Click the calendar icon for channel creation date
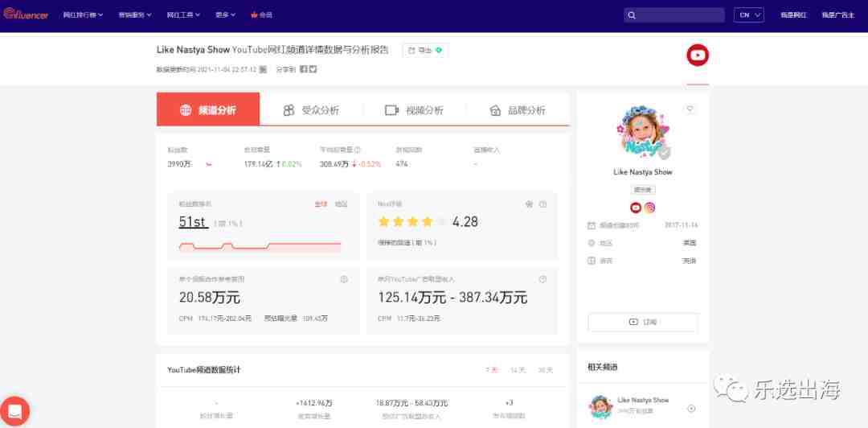The width and height of the screenshot is (868, 428). (592, 225)
